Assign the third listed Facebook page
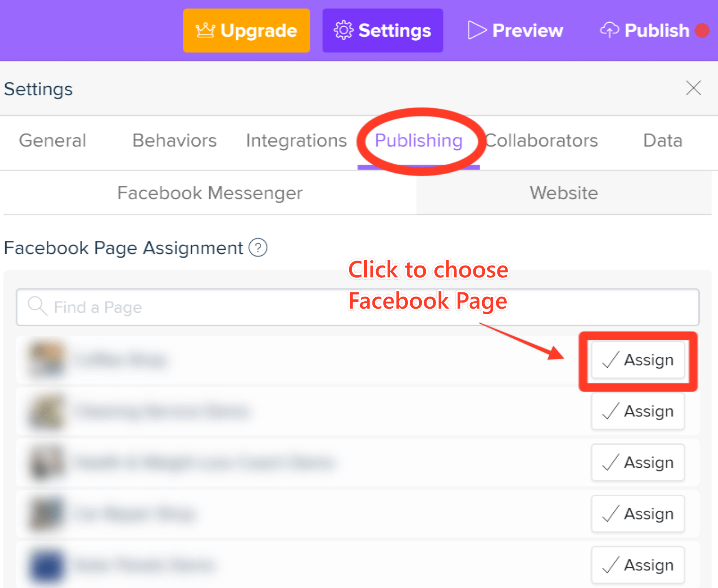Viewport: 718px width, 588px height. click(637, 463)
